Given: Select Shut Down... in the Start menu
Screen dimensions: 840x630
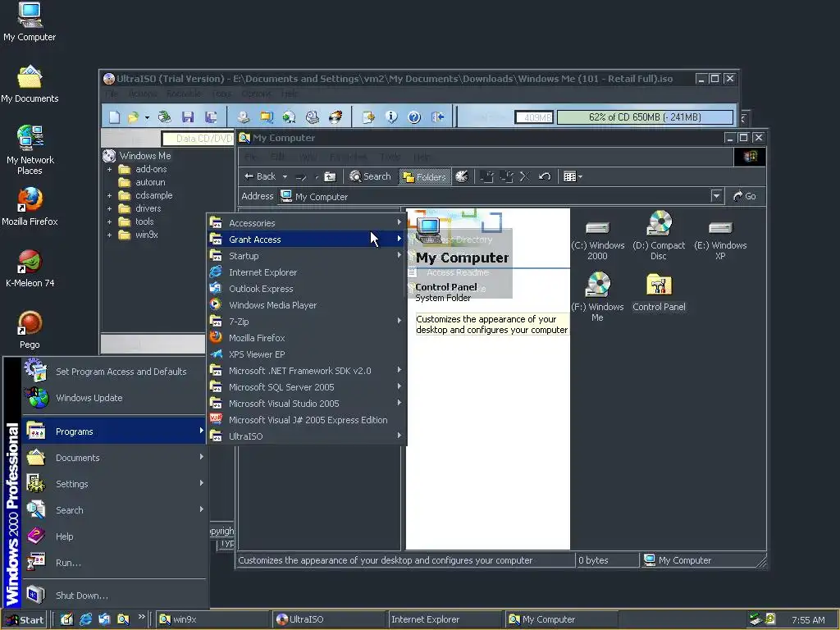Looking at the screenshot, I should click(114, 596).
